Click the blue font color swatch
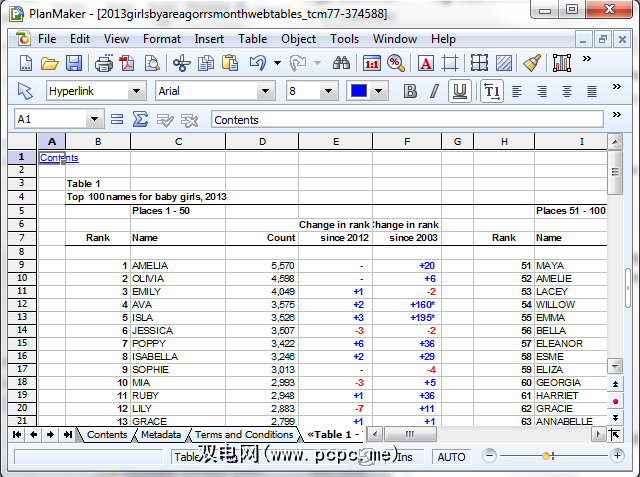Viewport: 640px width, 477px height. coord(358,91)
